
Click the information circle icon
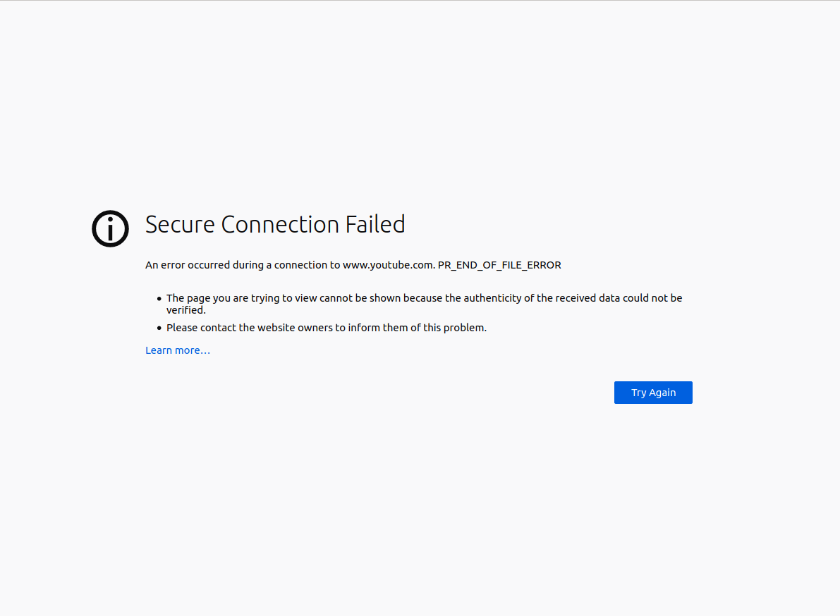111,228
